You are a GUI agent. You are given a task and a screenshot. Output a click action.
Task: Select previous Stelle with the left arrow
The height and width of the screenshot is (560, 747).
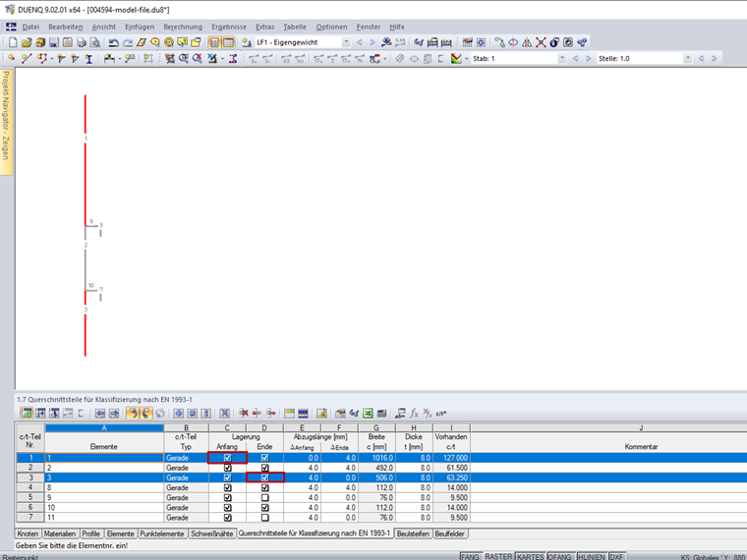(x=701, y=59)
